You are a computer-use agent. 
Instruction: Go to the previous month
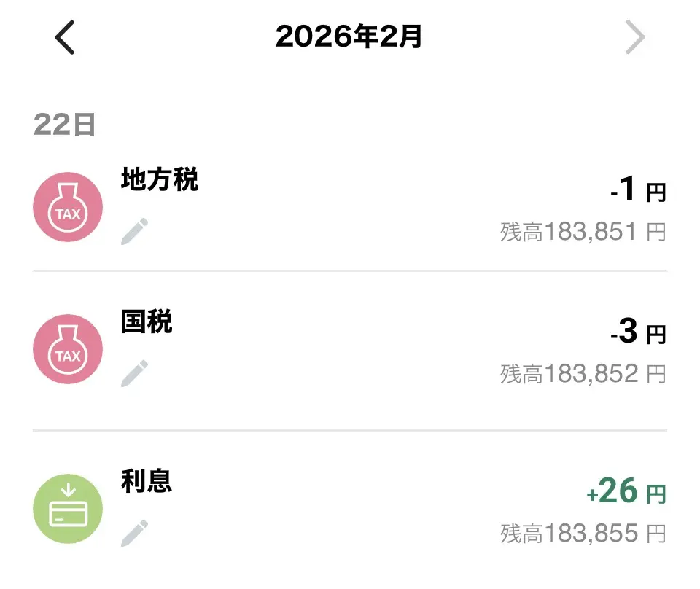(65, 38)
